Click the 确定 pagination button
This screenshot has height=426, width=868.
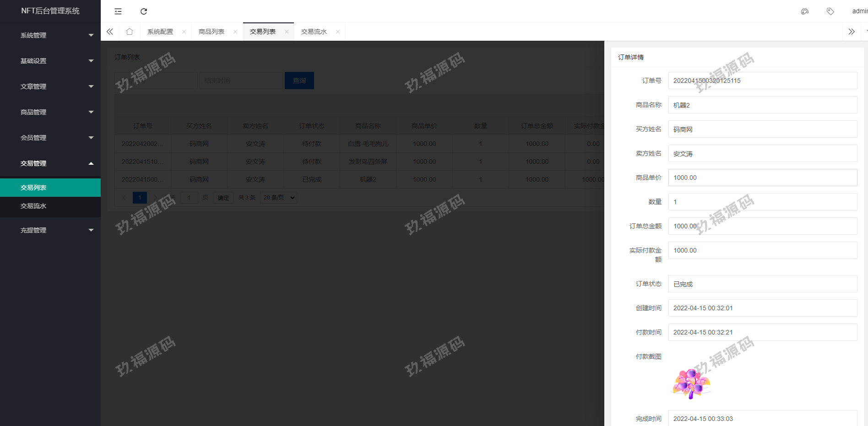point(223,198)
